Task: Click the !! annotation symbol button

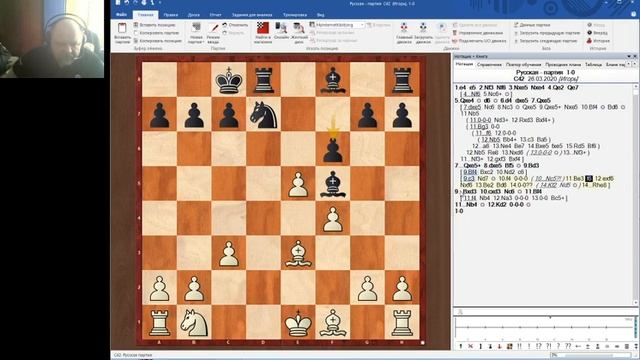Action: [x=519, y=346]
